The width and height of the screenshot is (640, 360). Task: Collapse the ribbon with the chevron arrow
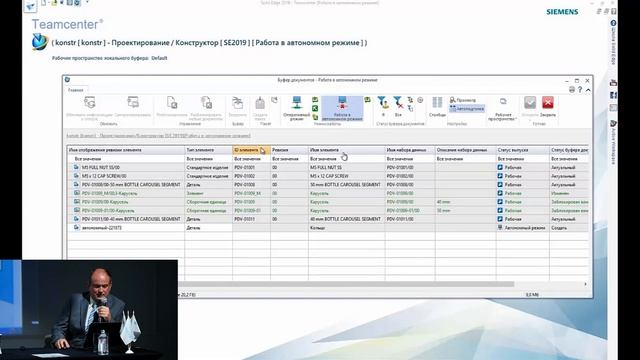(588, 89)
